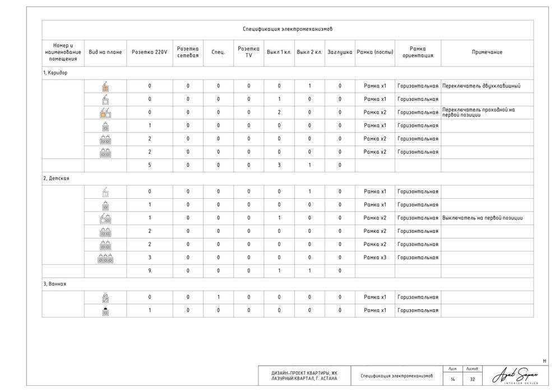Select the 1, Коридор section row
This screenshot has width=555, height=392.
[288, 73]
